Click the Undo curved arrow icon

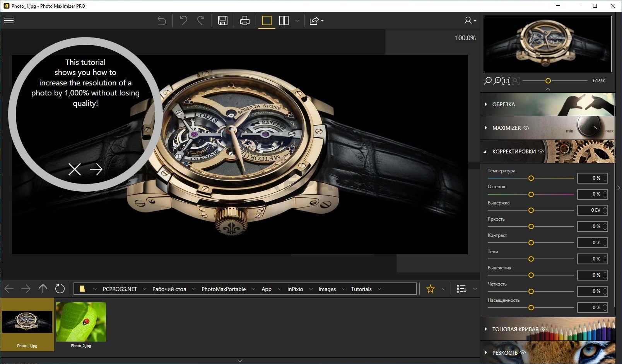(183, 20)
